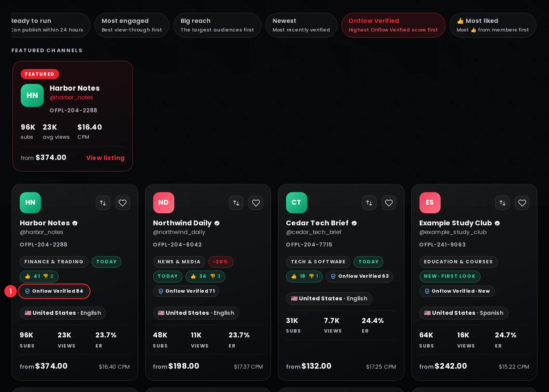Click verified checkmark next to Example Study Club
The width and height of the screenshot is (549, 392).
tap(497, 223)
